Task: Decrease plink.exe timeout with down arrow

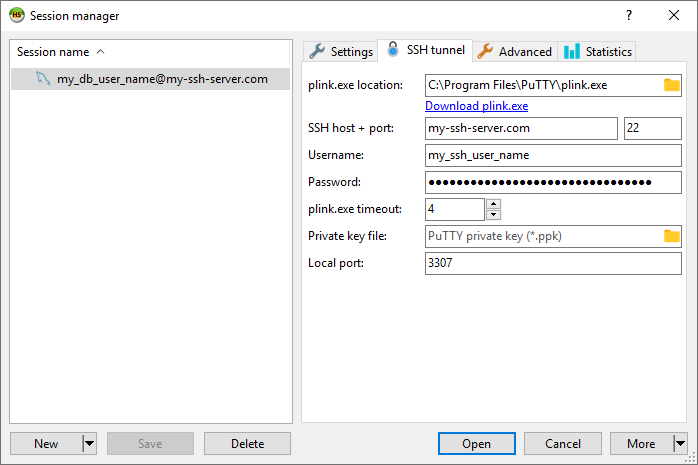Action: (493, 215)
